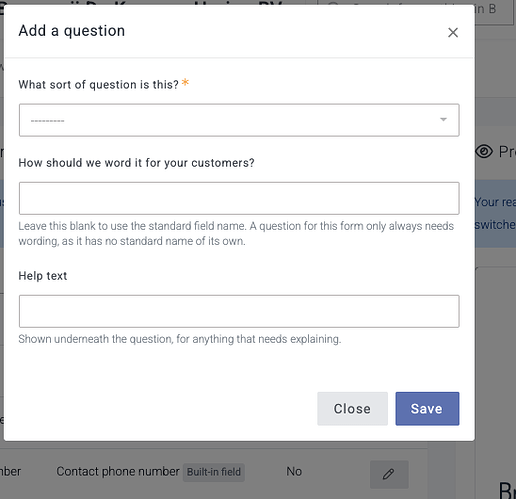
Task: Focus the customer wording input field
Action: pyautogui.click(x=239, y=198)
